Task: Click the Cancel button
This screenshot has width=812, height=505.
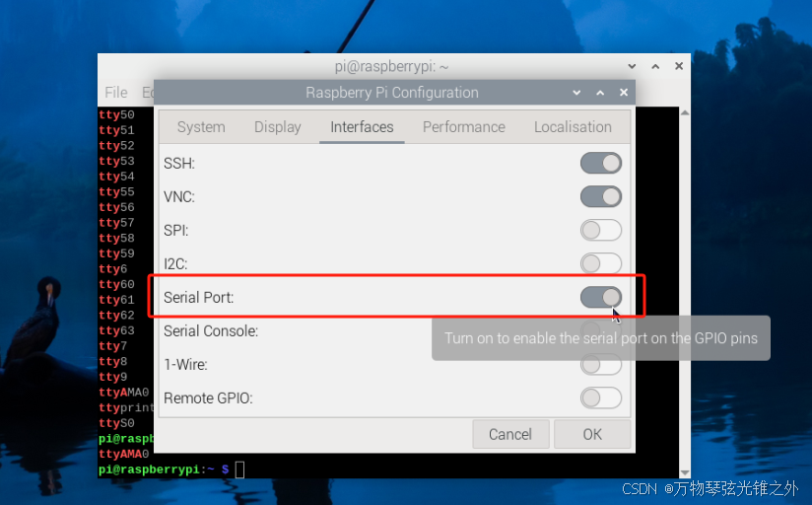Action: 510,434
